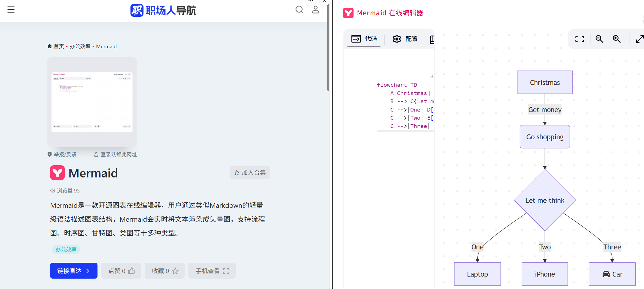Screen dimensions: 644x289
Task: Click the 'C -->|Two|' code line
Action: (x=412, y=118)
